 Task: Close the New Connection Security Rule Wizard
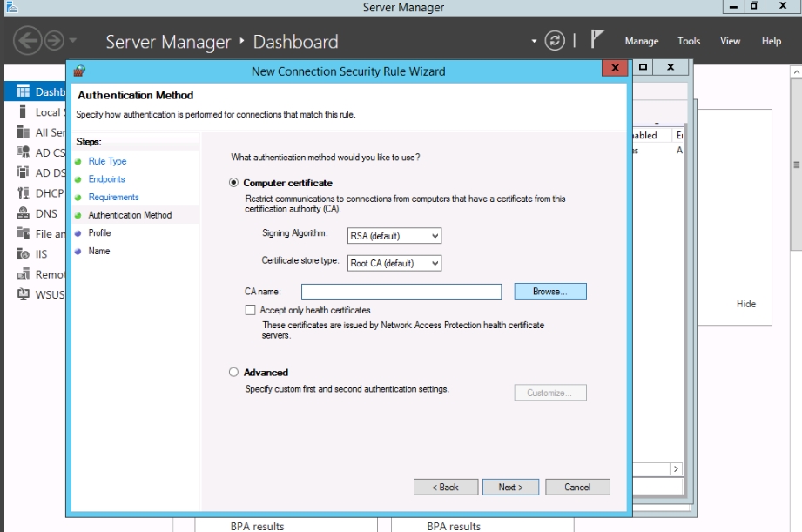[615, 68]
